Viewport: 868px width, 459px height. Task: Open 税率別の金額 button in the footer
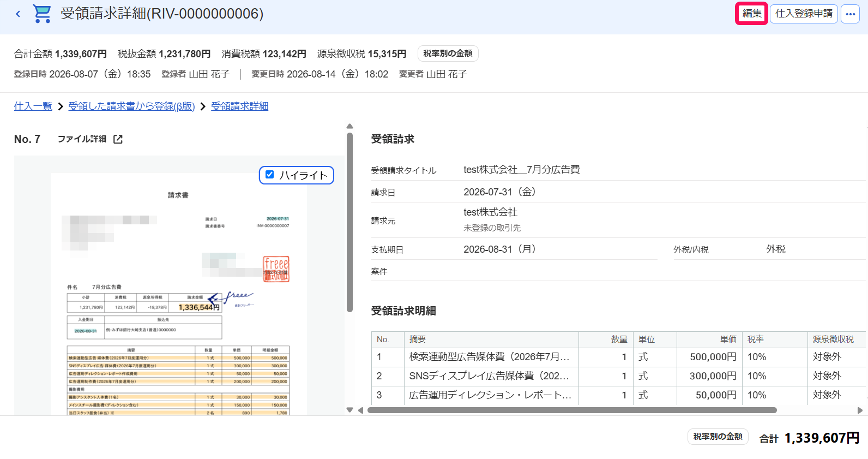(718, 437)
